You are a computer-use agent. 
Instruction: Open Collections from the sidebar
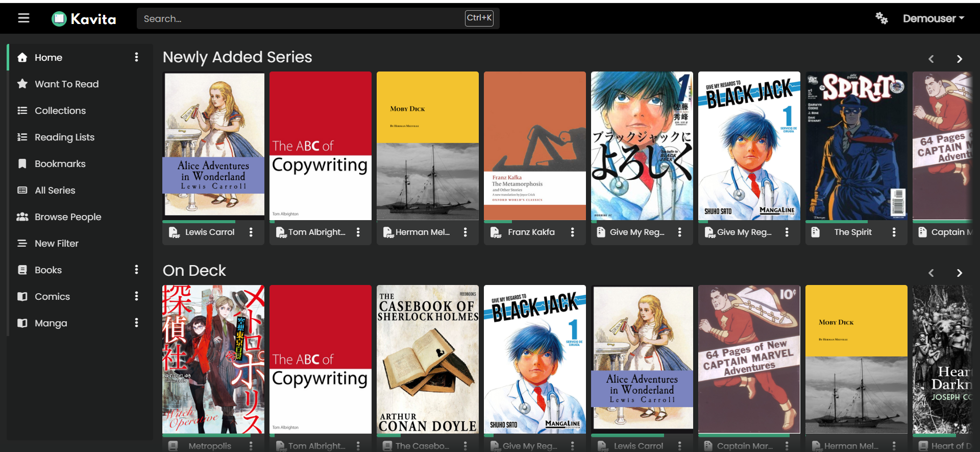60,111
